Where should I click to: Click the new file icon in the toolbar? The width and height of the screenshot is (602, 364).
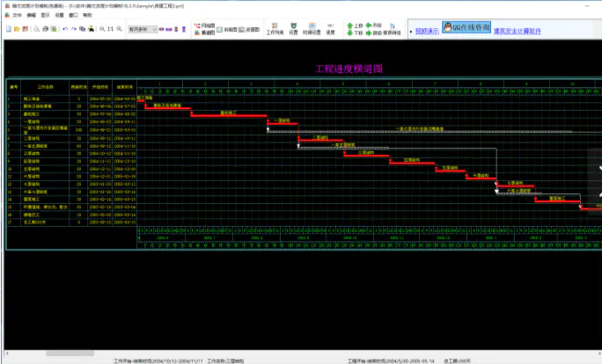9,29
